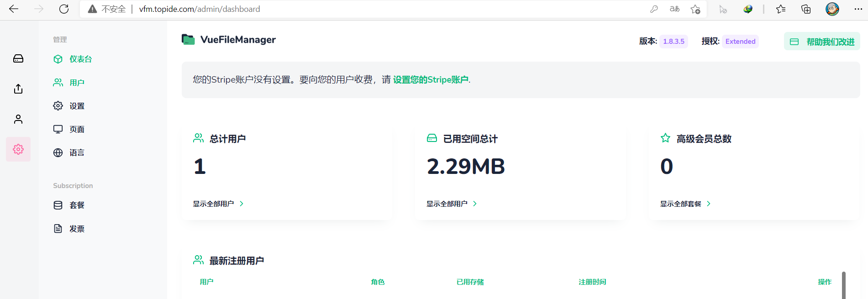Click the Extended license badge
Screen dimensions: 868x299
(x=740, y=42)
